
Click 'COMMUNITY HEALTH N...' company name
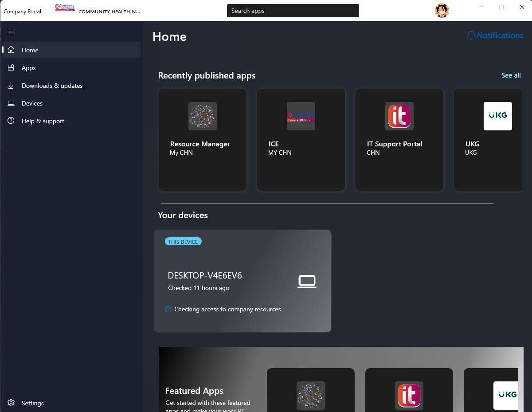(x=110, y=12)
